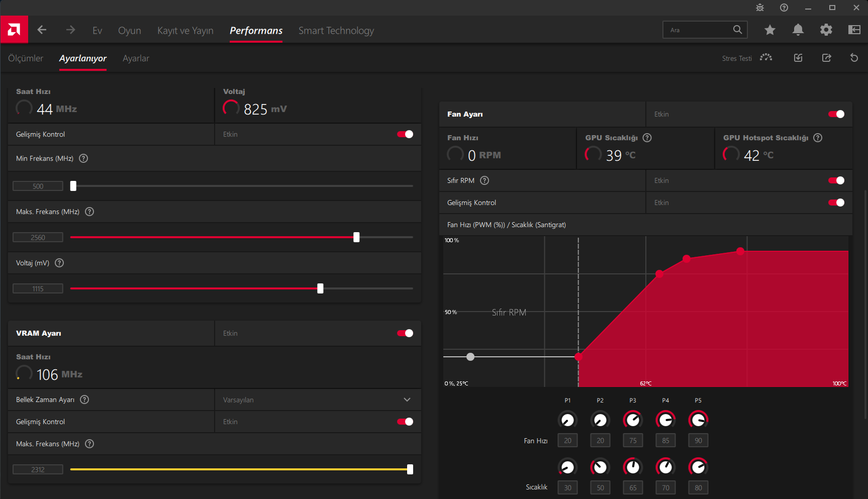
Task: Open notifications bell icon
Action: [798, 30]
